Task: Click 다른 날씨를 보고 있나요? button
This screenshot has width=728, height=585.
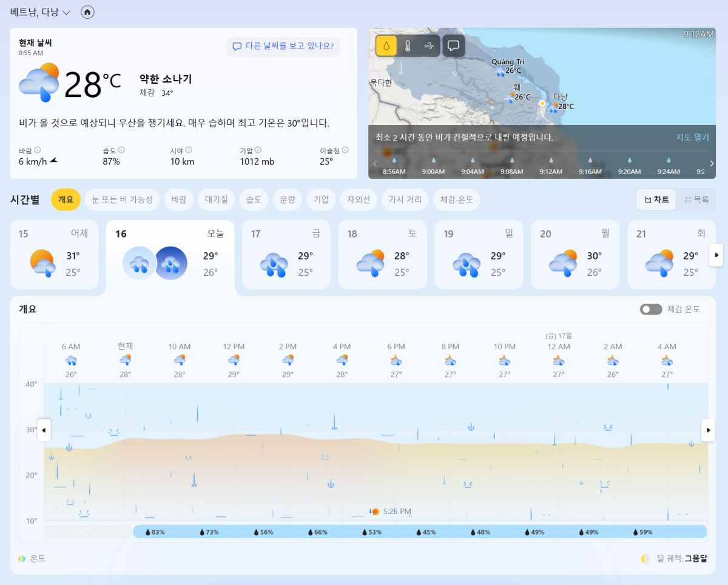Action: coord(283,46)
